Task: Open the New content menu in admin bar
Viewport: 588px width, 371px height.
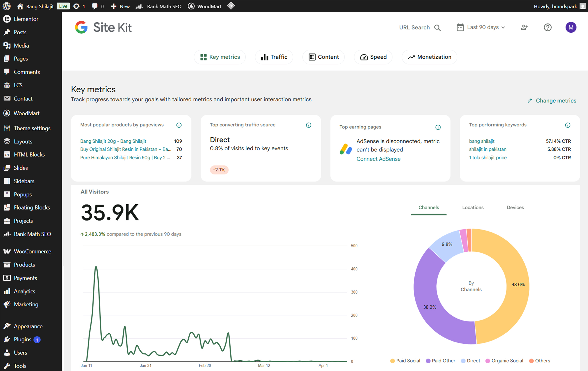Action: 120,6
